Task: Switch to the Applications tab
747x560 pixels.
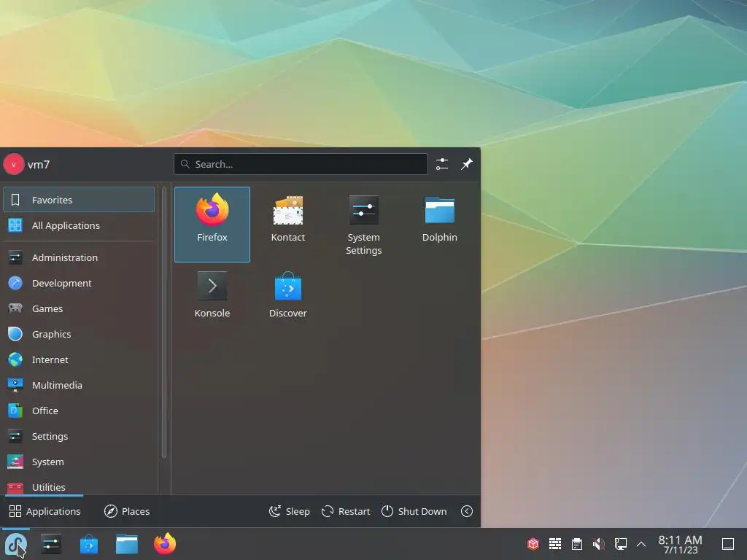Action: pyautogui.click(x=44, y=511)
